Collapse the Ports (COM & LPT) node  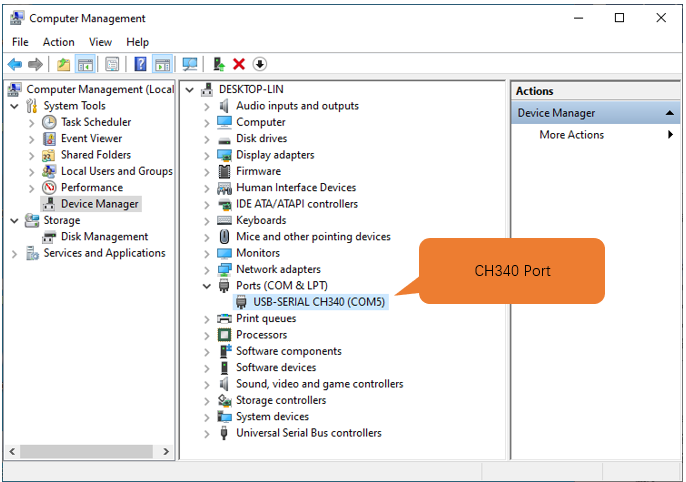coord(206,286)
